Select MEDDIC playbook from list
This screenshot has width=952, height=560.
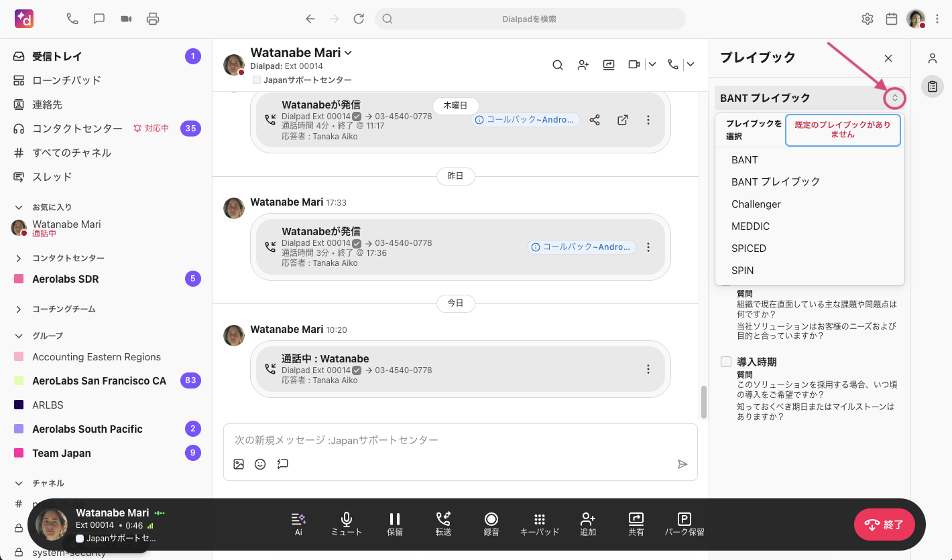(x=750, y=226)
